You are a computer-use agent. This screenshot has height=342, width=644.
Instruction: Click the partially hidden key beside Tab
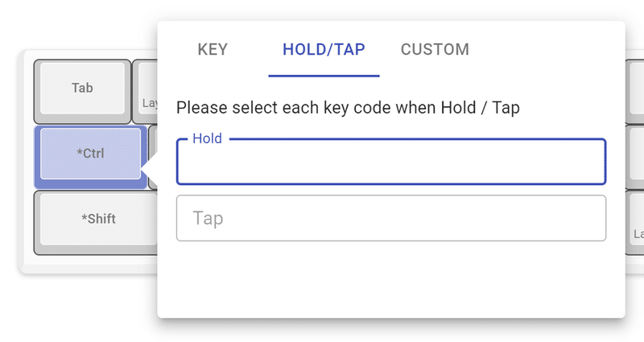click(x=146, y=90)
